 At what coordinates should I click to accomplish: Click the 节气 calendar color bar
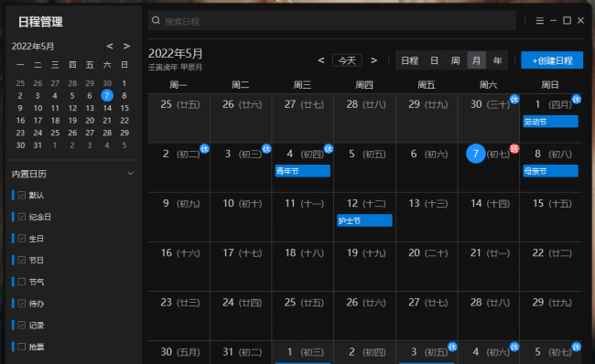13,282
